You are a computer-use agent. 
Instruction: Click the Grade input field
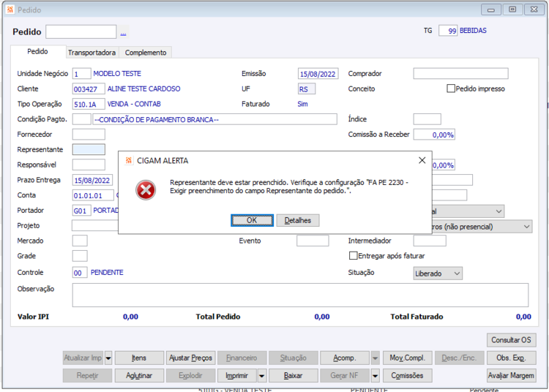point(80,256)
